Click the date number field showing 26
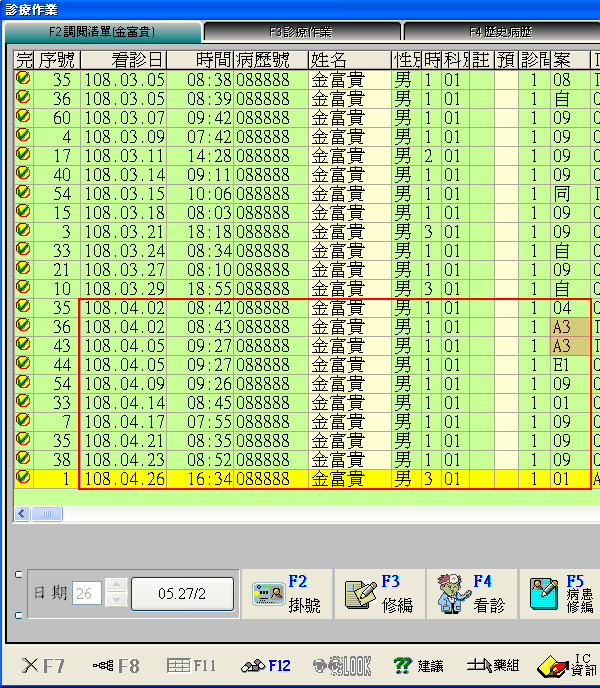Image resolution: width=600 pixels, height=688 pixels. click(x=87, y=593)
